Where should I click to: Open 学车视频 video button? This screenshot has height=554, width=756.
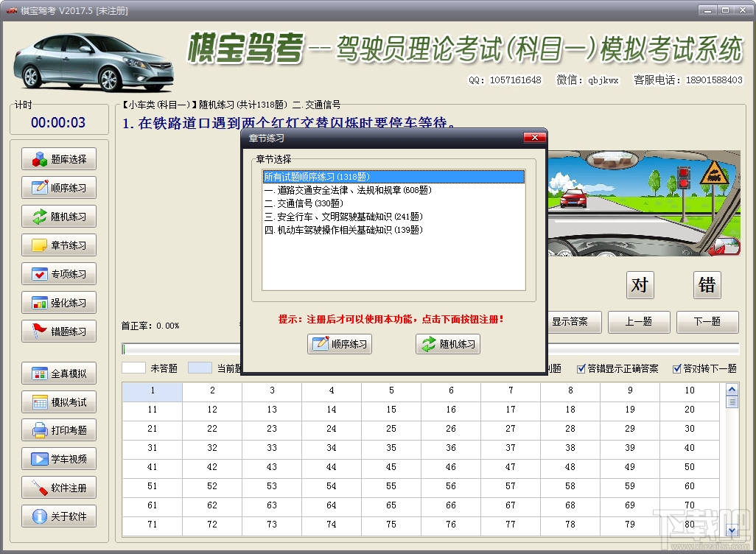coord(59,459)
